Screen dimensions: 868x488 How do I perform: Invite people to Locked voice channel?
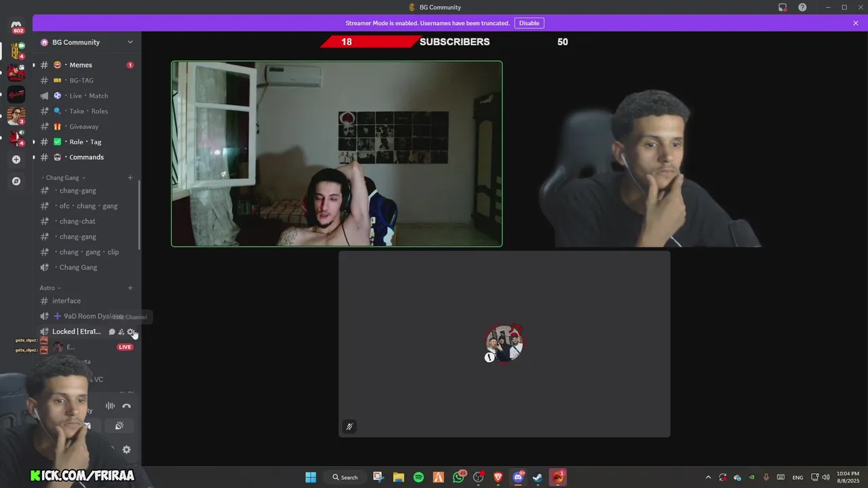pyautogui.click(x=121, y=331)
